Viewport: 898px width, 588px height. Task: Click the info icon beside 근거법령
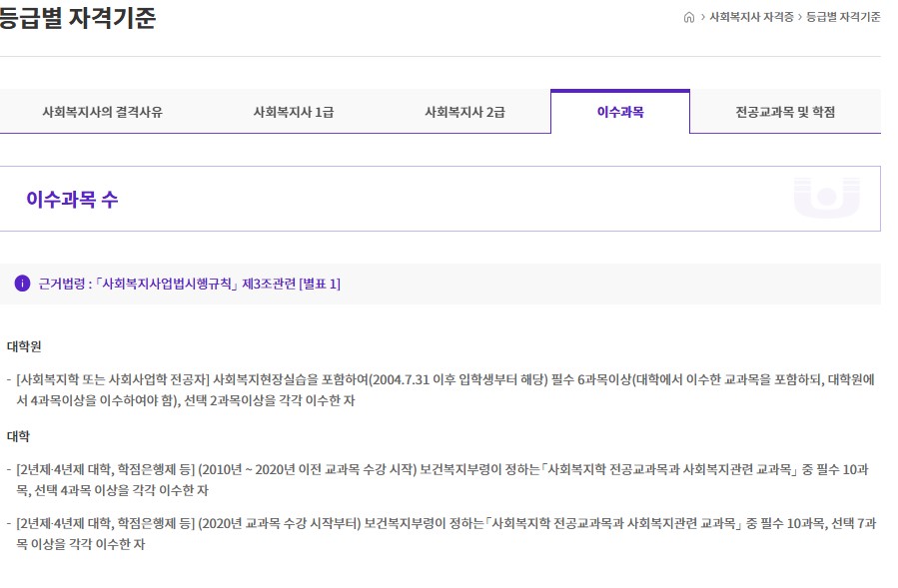click(21, 283)
